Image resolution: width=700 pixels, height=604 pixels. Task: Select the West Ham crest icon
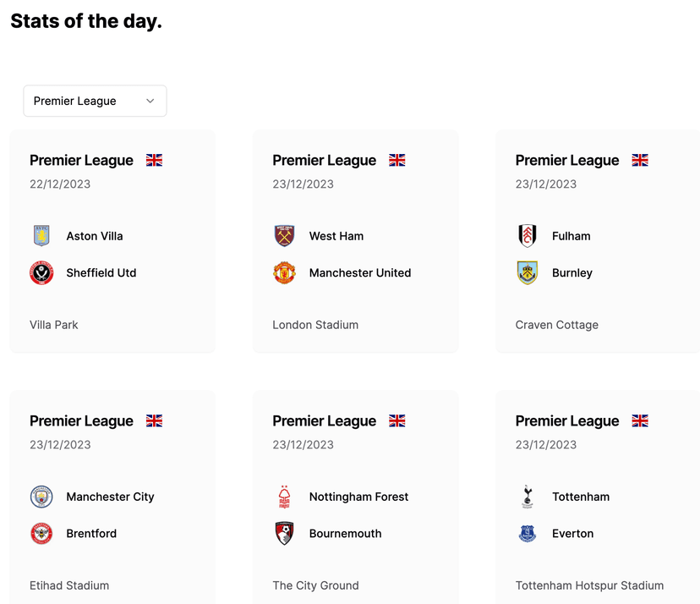pos(284,236)
